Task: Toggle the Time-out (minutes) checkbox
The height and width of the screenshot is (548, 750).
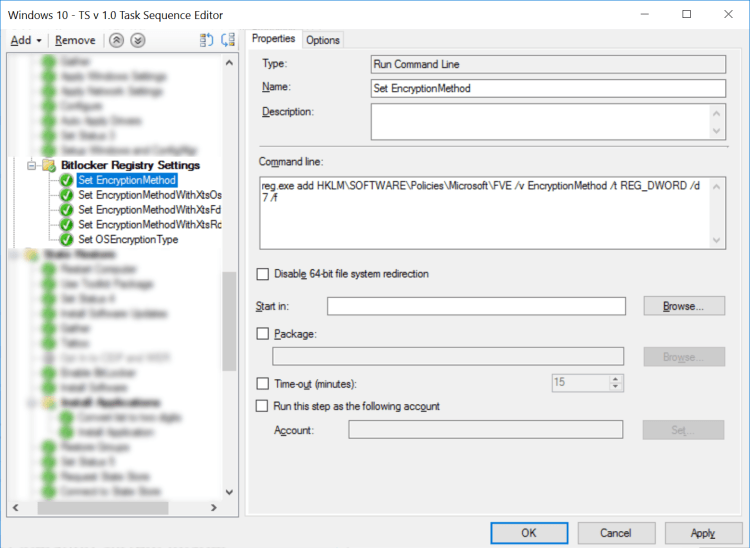Action: pyautogui.click(x=263, y=383)
